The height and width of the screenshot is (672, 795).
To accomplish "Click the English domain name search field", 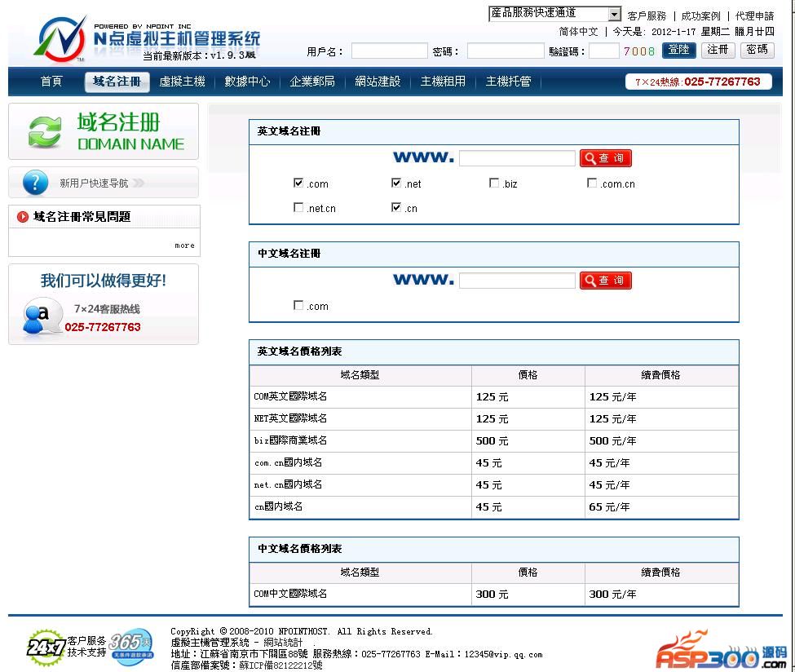I will pyautogui.click(x=517, y=158).
